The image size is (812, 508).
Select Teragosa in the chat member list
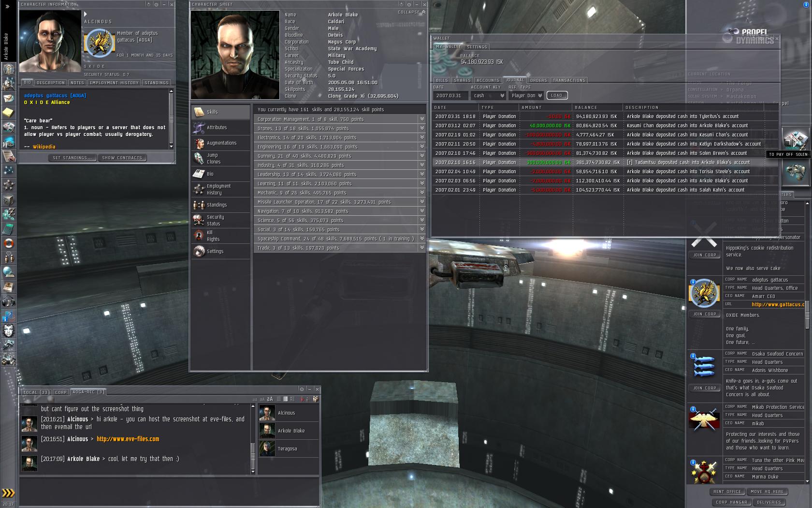pos(289,448)
